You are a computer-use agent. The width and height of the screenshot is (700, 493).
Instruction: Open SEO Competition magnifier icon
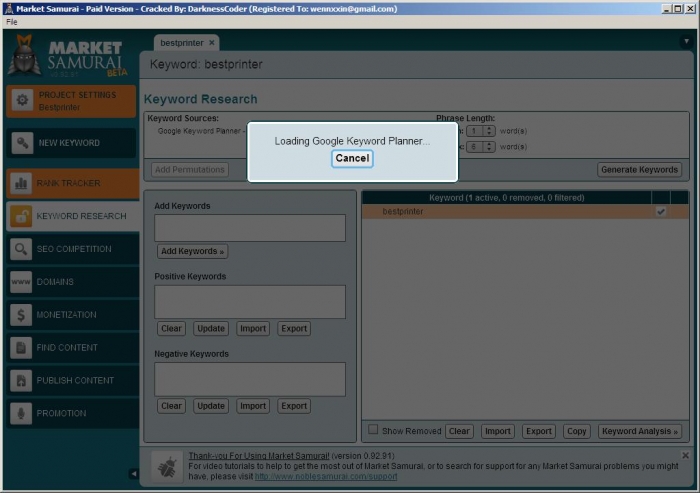(21, 249)
